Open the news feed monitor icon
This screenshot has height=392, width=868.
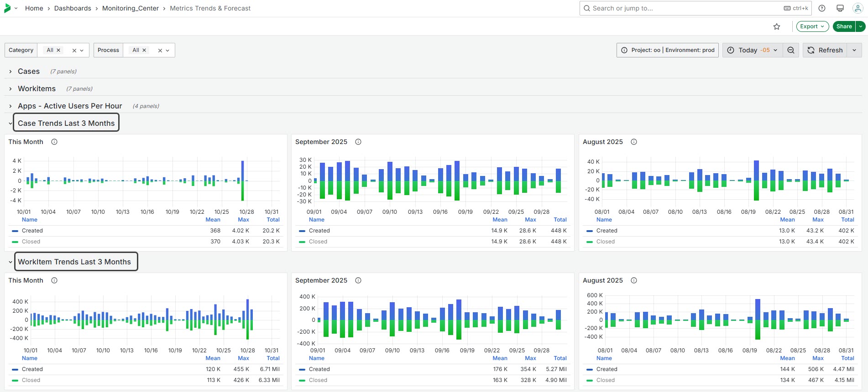840,8
